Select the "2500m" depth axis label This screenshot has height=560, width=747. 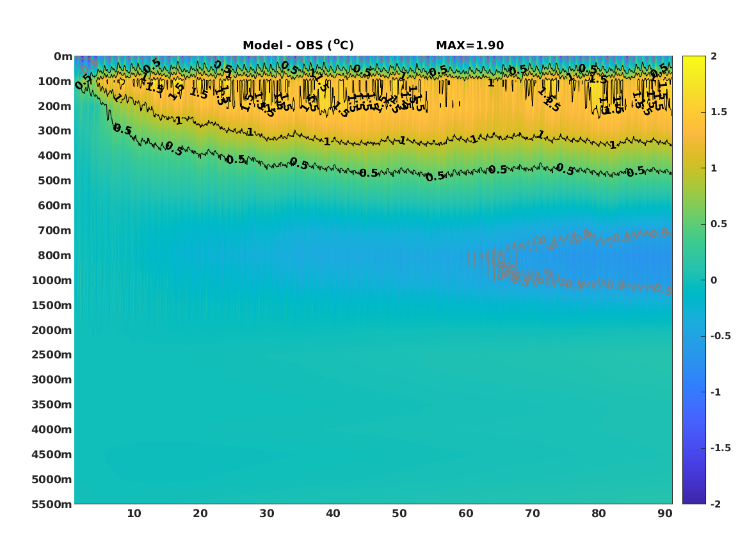[x=52, y=355]
